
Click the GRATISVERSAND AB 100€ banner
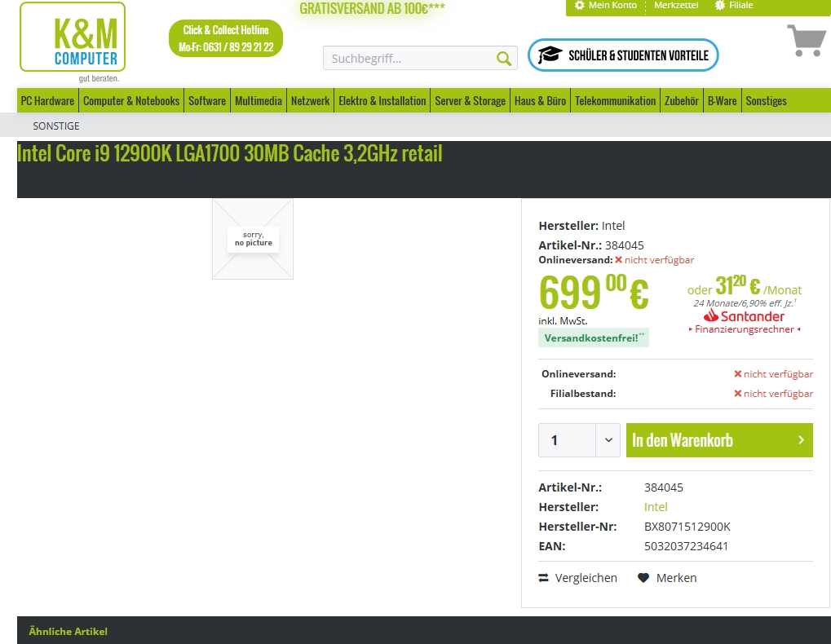click(372, 8)
